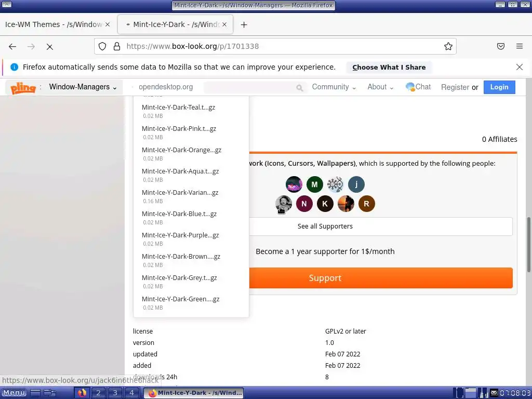Viewport: 532px width, 399px height.
Task: Click the notification bar info icon
Action: 14,67
